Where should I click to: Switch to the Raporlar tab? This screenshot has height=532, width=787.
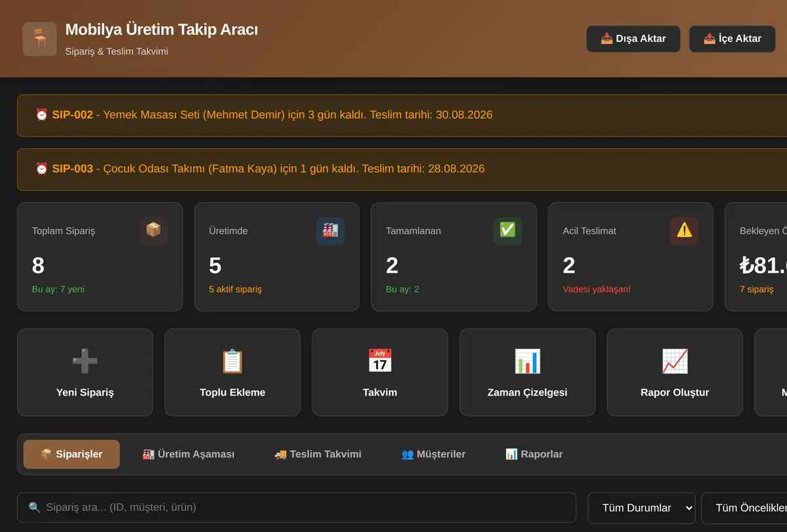coord(534,454)
